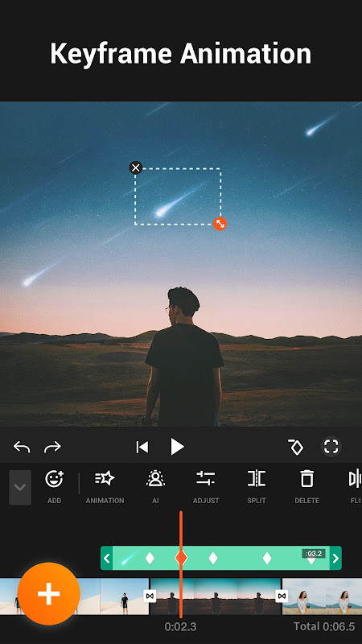Image resolution: width=362 pixels, height=644 pixels.
Task: Expand sticker track's right trim arrow
Action: (335, 558)
